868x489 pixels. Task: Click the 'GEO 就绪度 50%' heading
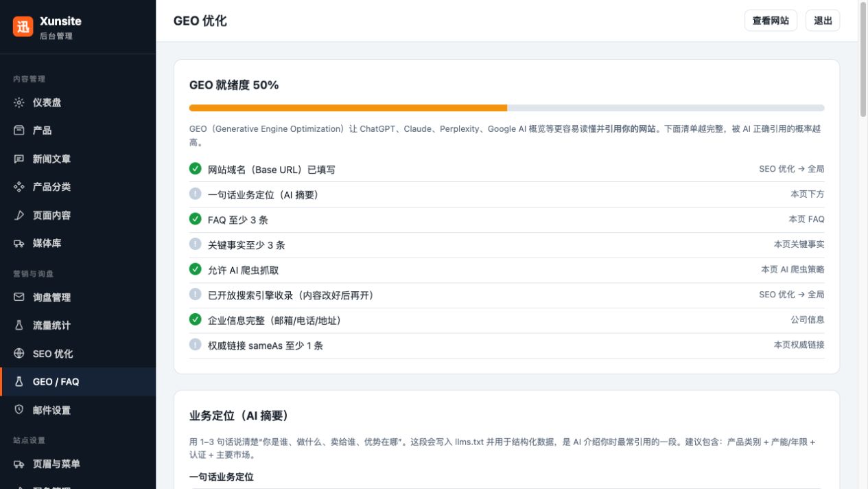[234, 85]
